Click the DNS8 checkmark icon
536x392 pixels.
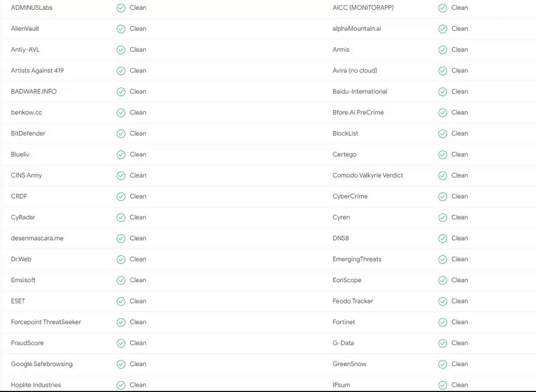[x=443, y=238]
